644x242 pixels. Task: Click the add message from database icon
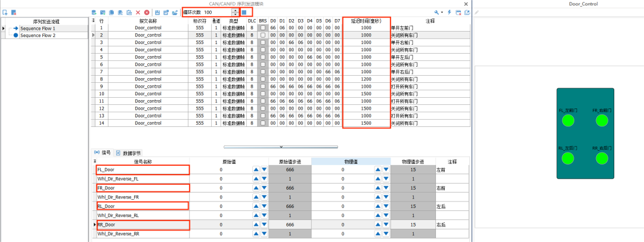[x=94, y=13]
